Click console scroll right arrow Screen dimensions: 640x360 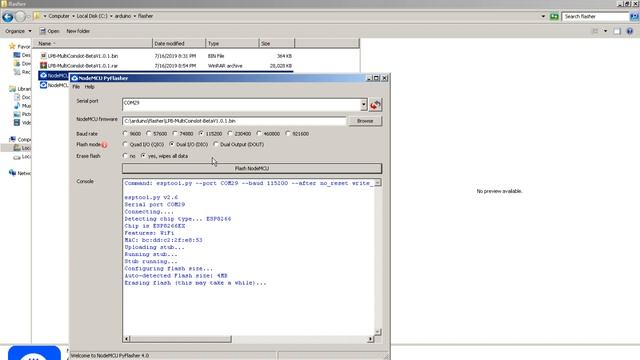[x=370, y=339]
